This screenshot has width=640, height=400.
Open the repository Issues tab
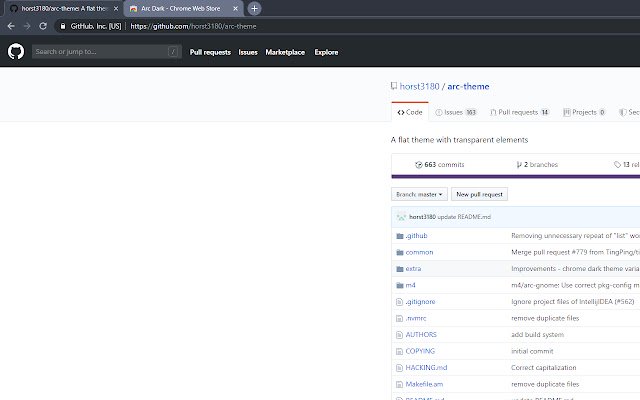[456, 112]
